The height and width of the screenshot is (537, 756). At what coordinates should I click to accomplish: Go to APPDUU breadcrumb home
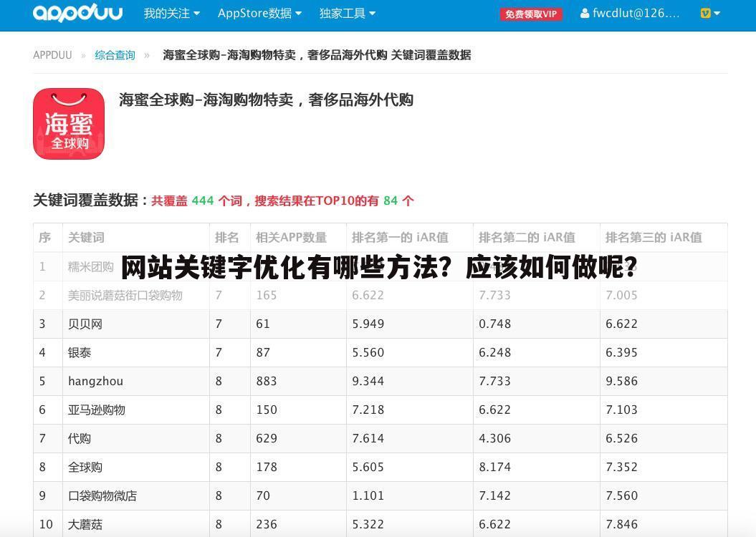[x=52, y=55]
